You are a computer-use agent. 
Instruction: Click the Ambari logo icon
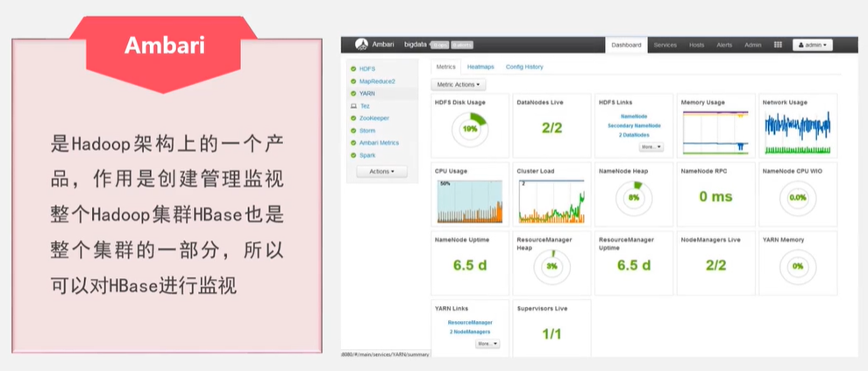[x=361, y=45]
